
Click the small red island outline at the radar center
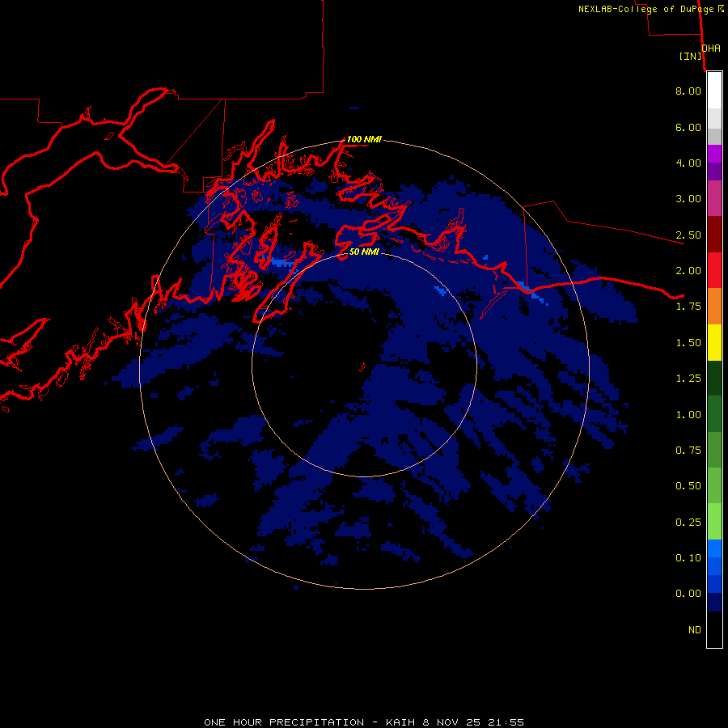362,367
